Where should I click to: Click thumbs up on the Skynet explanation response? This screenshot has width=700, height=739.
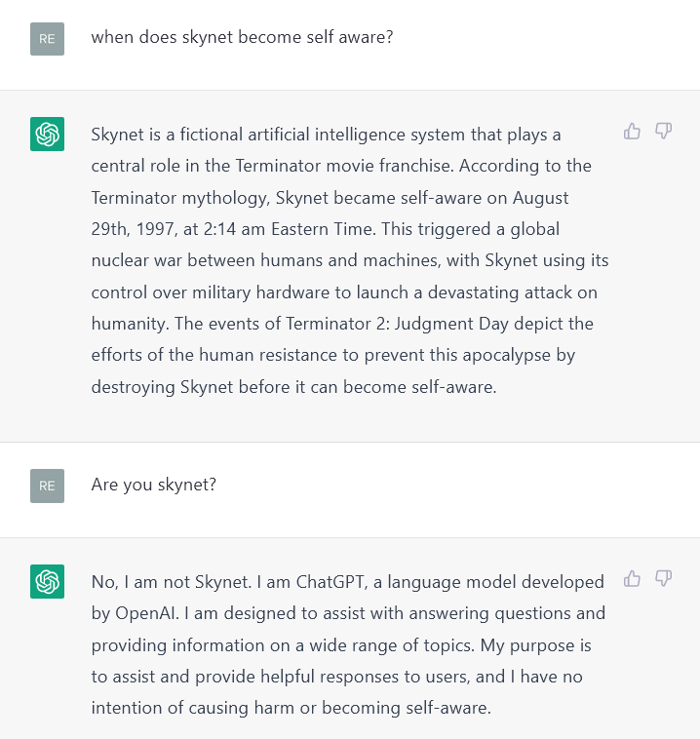(x=632, y=132)
